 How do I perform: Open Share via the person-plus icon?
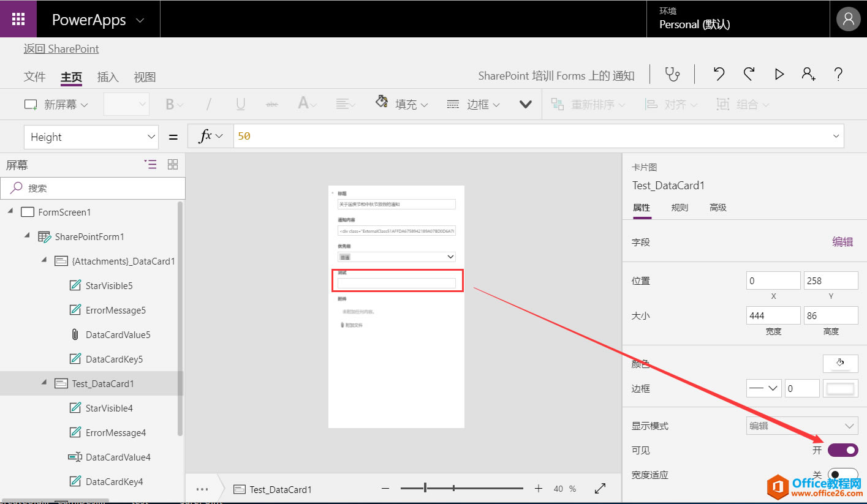click(808, 74)
